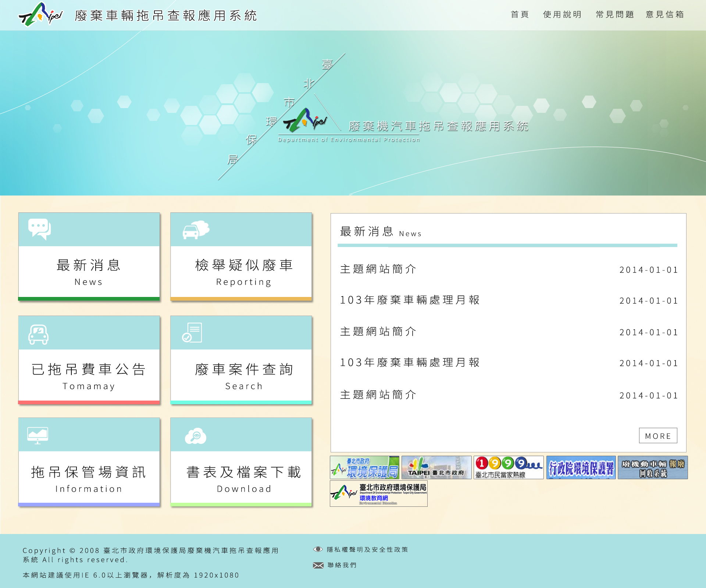
Task: Open 隱私權聲明及安全性政策 link
Action: 367,549
